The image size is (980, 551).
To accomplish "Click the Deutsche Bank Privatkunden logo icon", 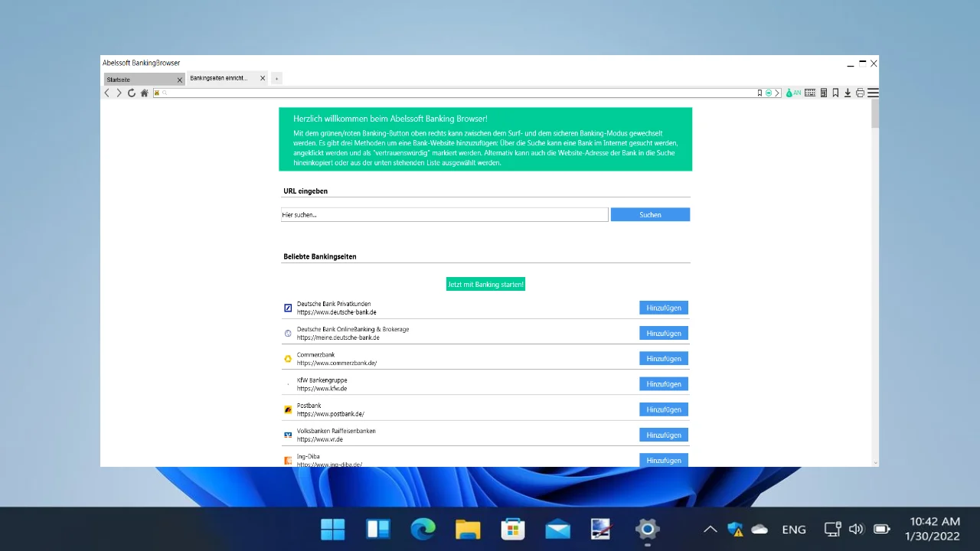I will point(288,308).
